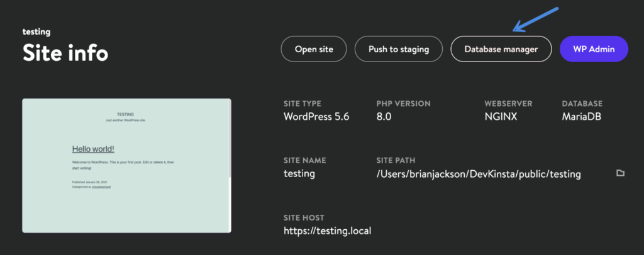
Task: Click the PHP version value 8.0
Action: (384, 117)
